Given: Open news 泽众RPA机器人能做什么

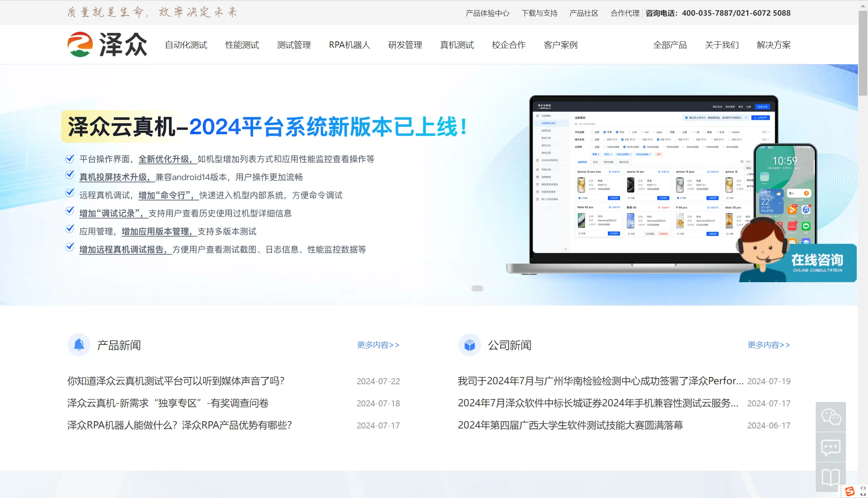Looking at the screenshot, I should coord(180,425).
